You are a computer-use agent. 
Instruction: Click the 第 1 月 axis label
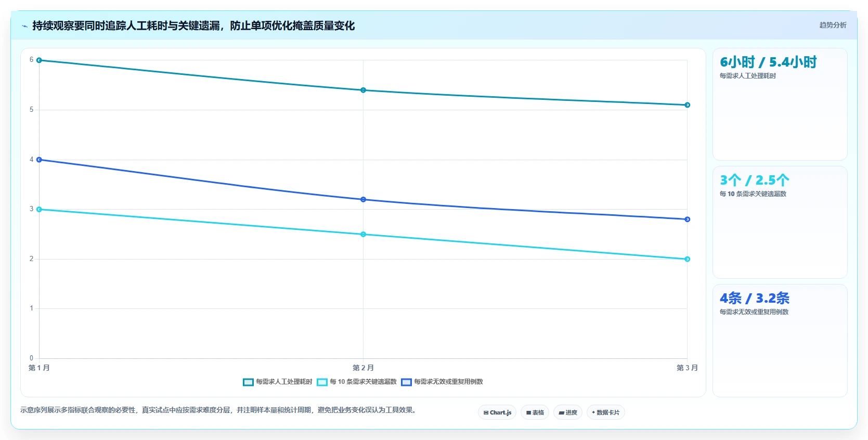click(39, 368)
